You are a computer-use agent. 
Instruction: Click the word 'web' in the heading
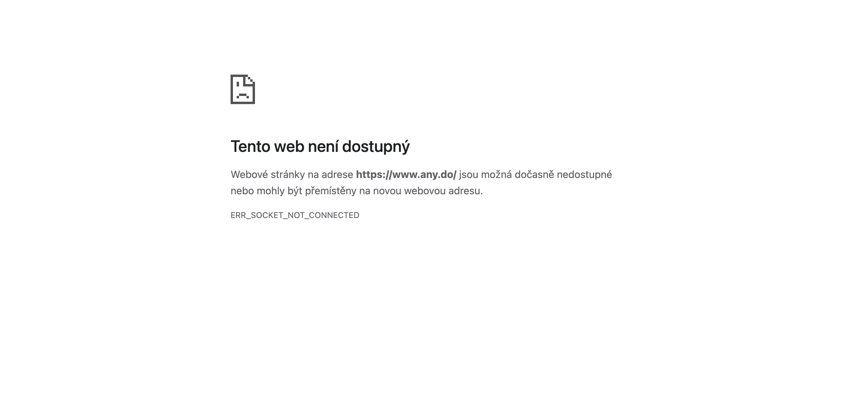pyautogui.click(x=289, y=146)
